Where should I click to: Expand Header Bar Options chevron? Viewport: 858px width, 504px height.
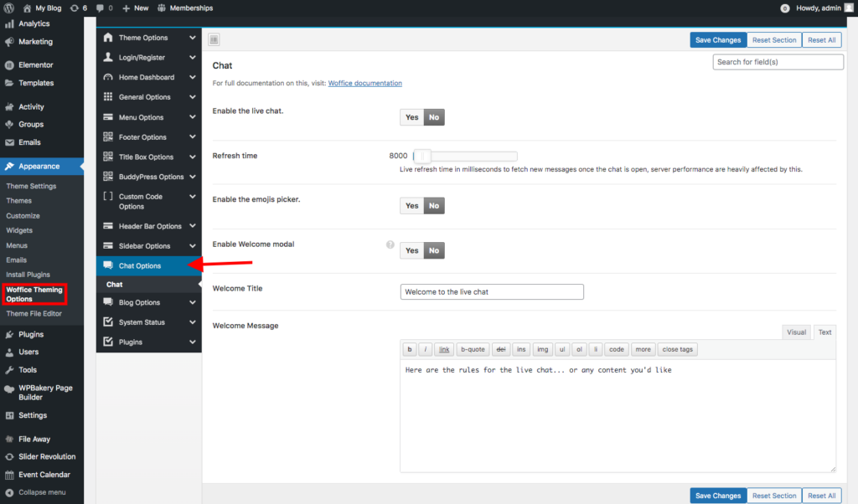click(193, 226)
